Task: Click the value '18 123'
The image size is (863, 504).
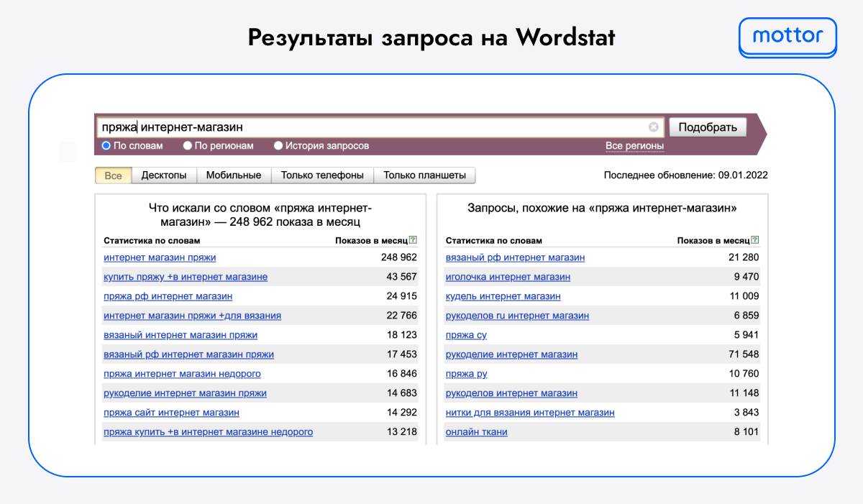Action: pyautogui.click(x=402, y=335)
